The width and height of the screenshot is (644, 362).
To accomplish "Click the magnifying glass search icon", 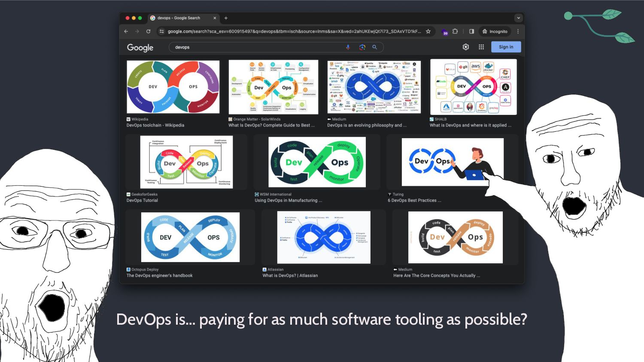I will (374, 47).
